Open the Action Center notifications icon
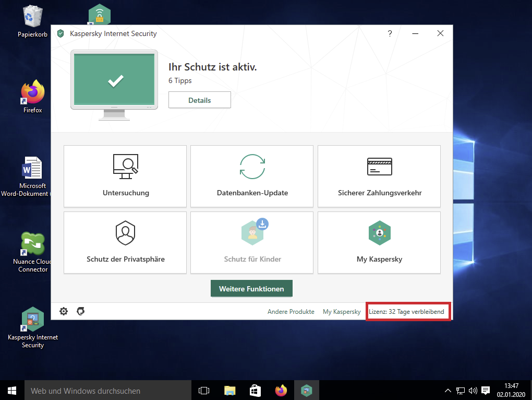Screen dimensions: 532x400 486,391
